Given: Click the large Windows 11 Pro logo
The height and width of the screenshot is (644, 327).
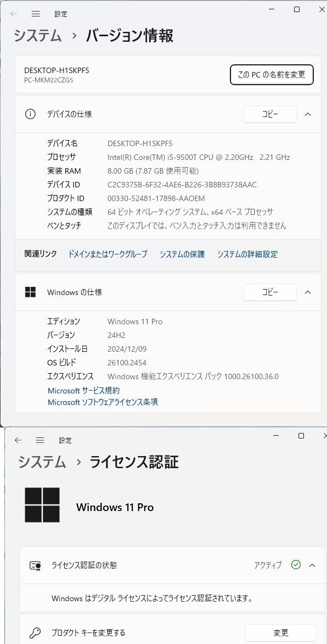Looking at the screenshot, I should (42, 505).
